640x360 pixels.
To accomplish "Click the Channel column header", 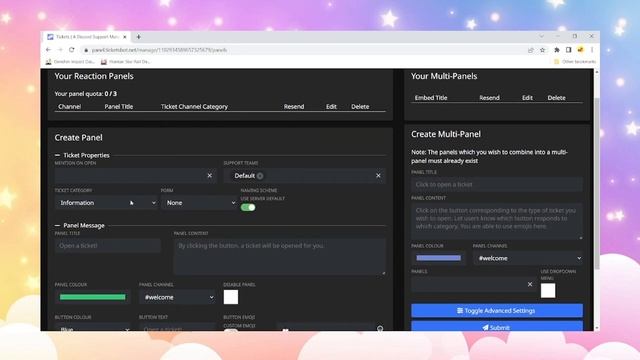I will tap(69, 107).
